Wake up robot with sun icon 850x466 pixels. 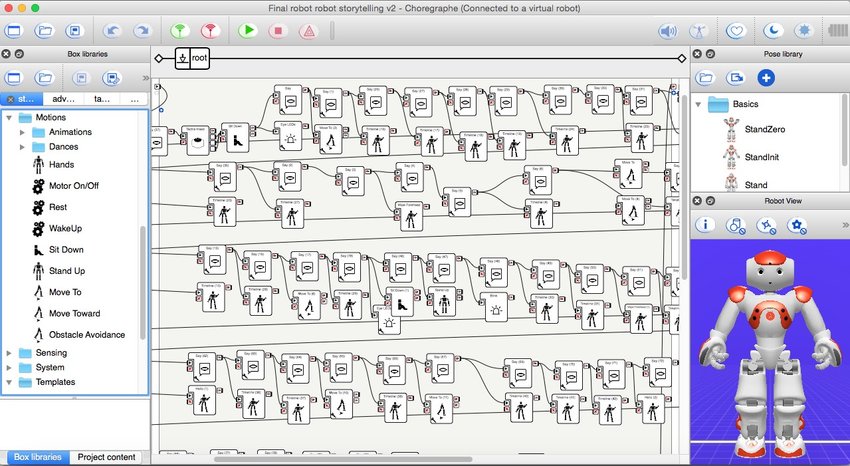(x=804, y=31)
